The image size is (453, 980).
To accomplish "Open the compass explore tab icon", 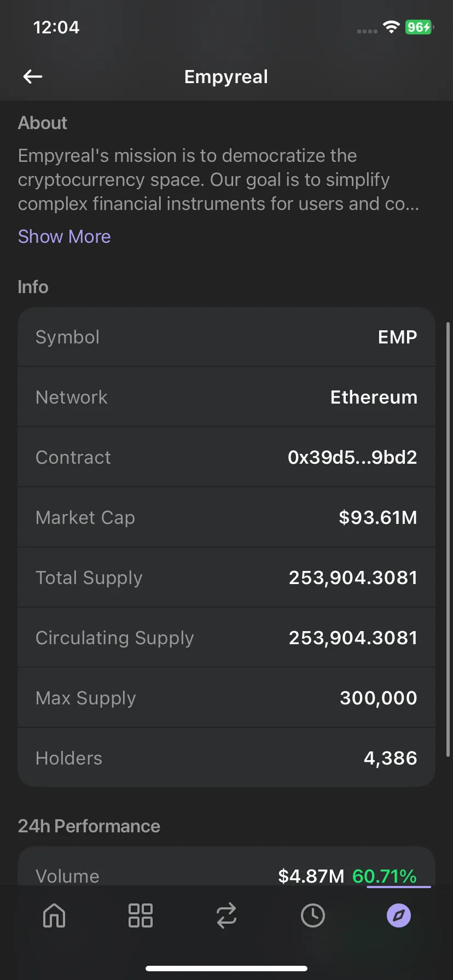I will (x=399, y=915).
